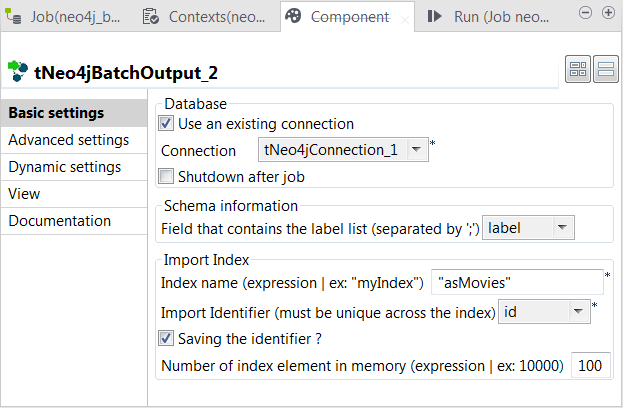Go to the View settings section

pos(24,194)
